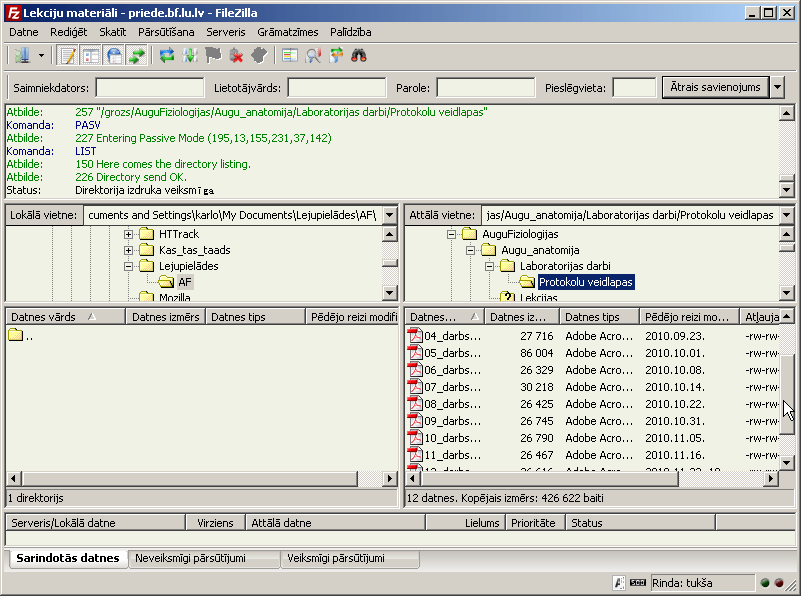The image size is (801, 596).
Task: Sort remote files by Datnes tips
Action: click(599, 317)
